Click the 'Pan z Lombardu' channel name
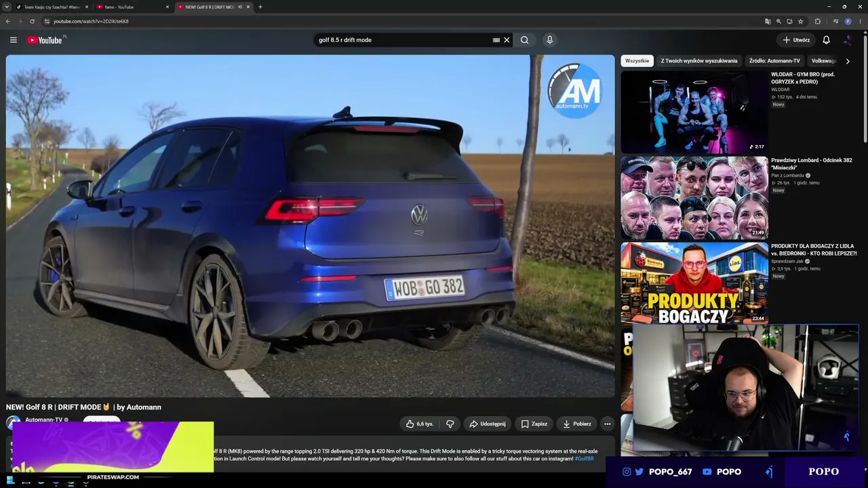The height and width of the screenshot is (488, 868). coord(787,176)
